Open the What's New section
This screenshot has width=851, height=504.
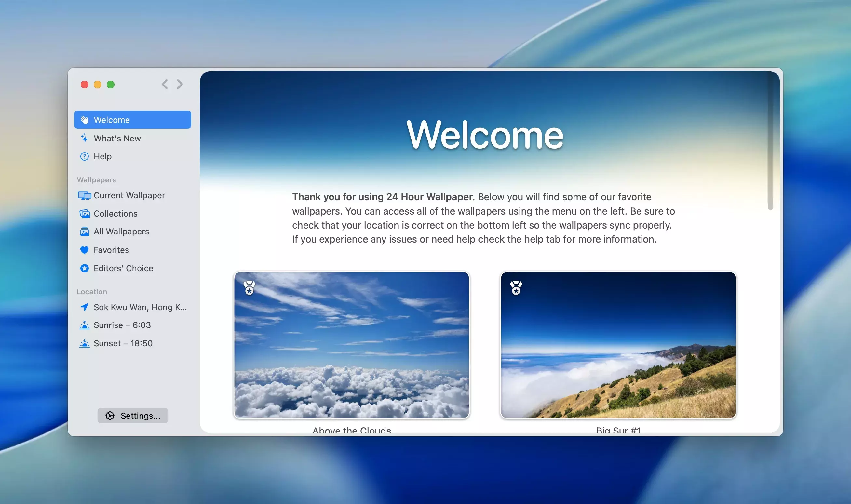[117, 138]
